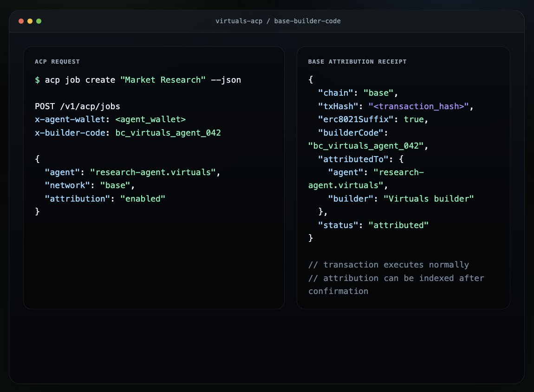Click the window title "virtuals-acp / base-builder-code"

[278, 21]
